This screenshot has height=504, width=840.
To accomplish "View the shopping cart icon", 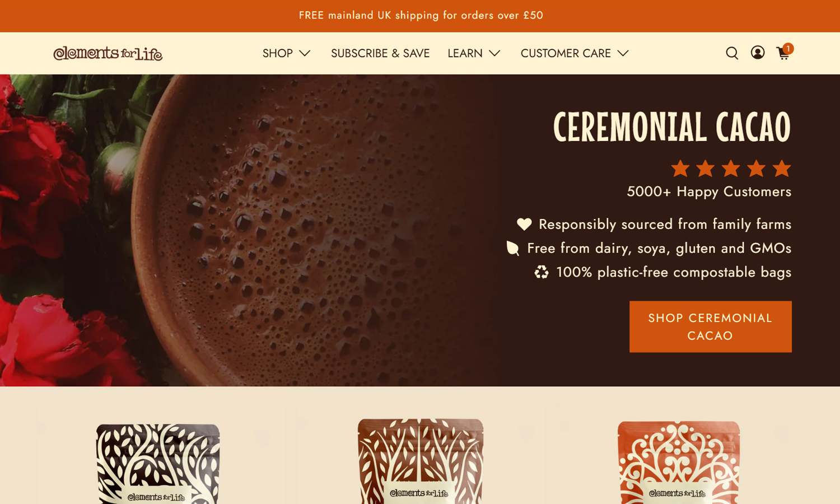I will pyautogui.click(x=785, y=52).
